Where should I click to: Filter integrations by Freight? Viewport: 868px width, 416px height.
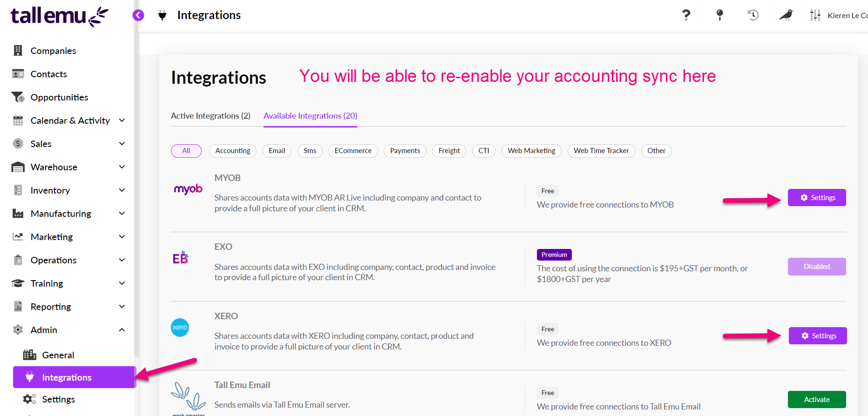click(449, 151)
